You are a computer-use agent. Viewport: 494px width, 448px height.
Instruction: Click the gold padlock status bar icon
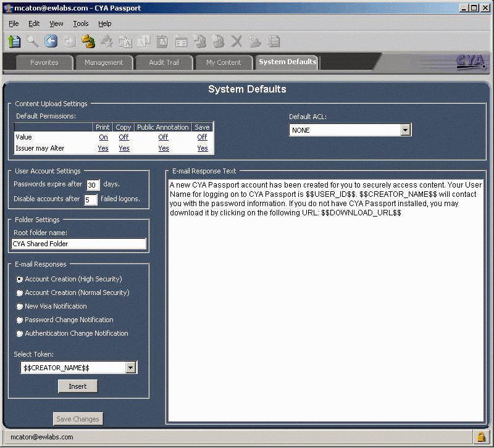tap(481, 437)
